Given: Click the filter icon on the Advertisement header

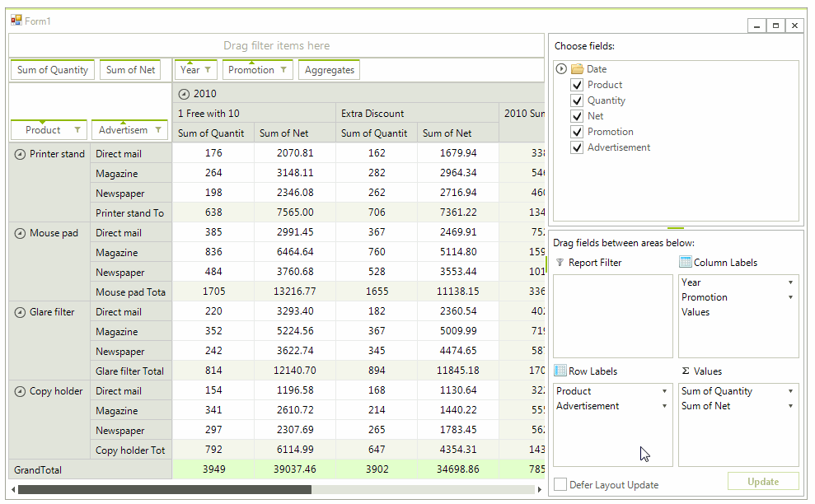Looking at the screenshot, I should pos(160,129).
